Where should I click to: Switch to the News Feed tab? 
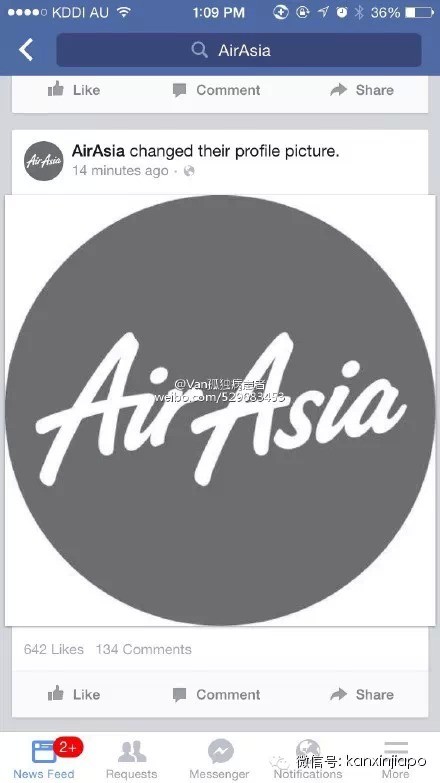[x=44, y=758]
